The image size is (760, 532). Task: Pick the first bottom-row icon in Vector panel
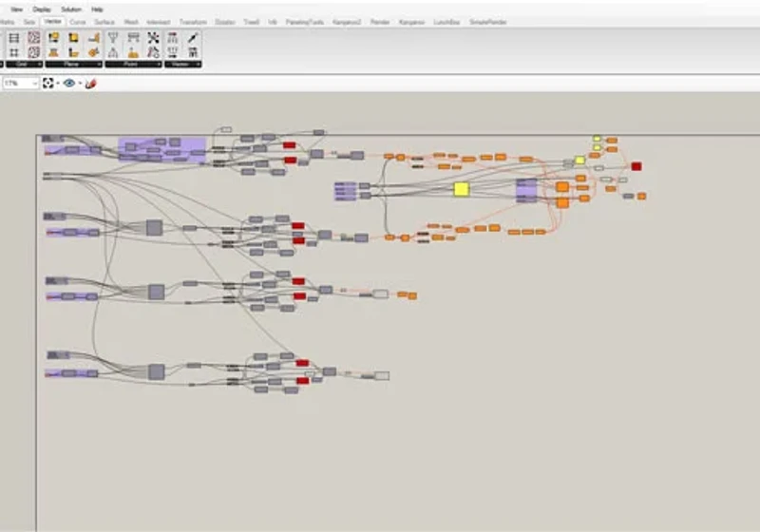point(173,52)
